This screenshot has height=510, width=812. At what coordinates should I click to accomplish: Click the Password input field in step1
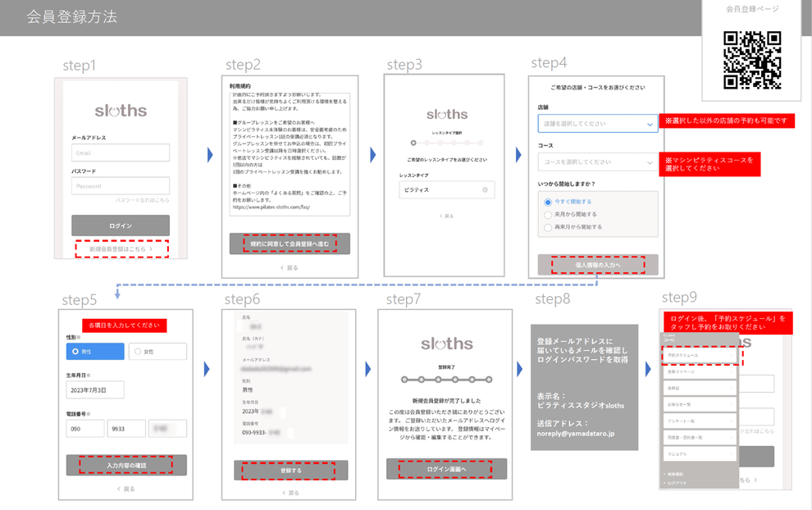pyautogui.click(x=120, y=186)
